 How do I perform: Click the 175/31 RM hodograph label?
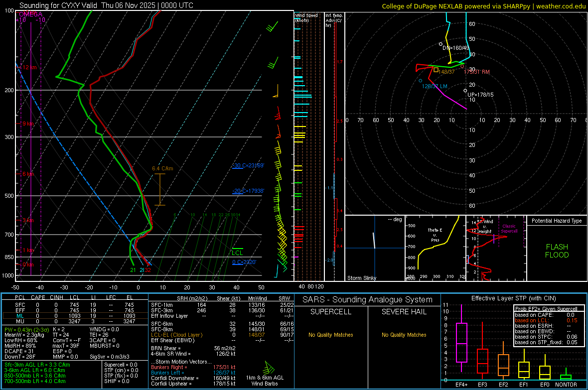(476, 72)
